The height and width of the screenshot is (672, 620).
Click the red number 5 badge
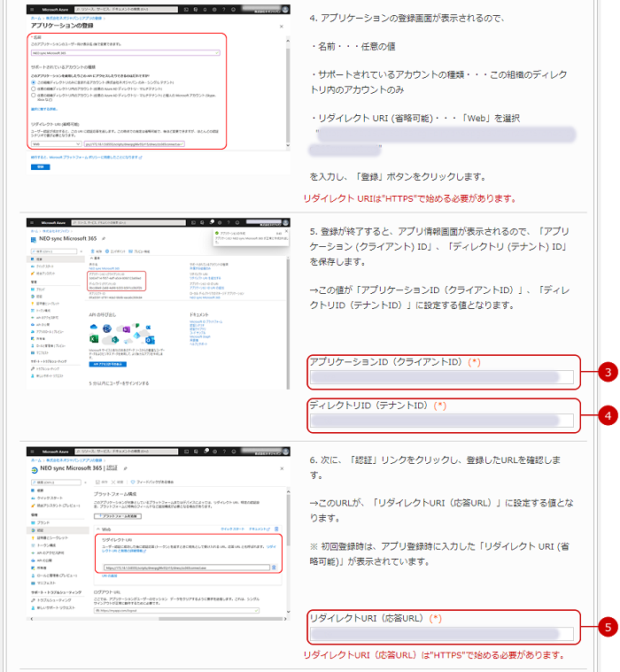[x=608, y=628]
